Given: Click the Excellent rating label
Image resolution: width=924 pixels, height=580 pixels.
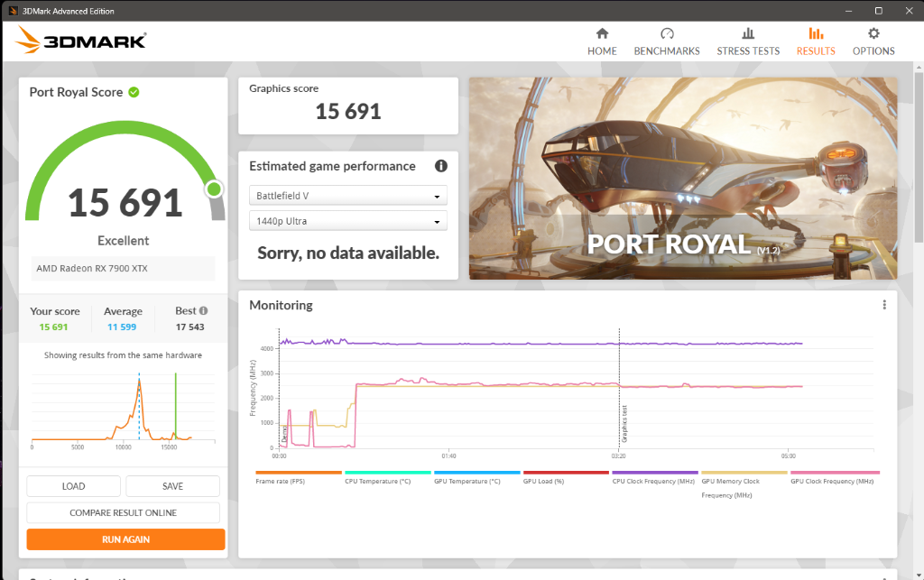Looking at the screenshot, I should 123,241.
